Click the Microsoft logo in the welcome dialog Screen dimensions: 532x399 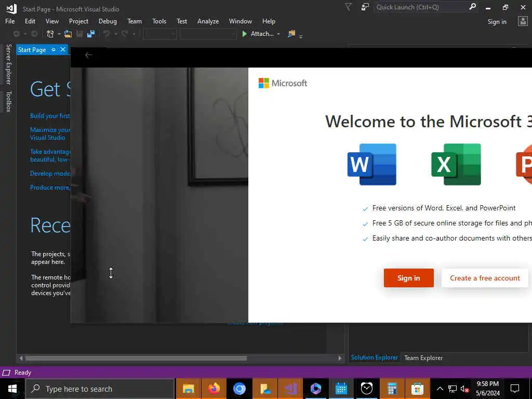click(283, 83)
